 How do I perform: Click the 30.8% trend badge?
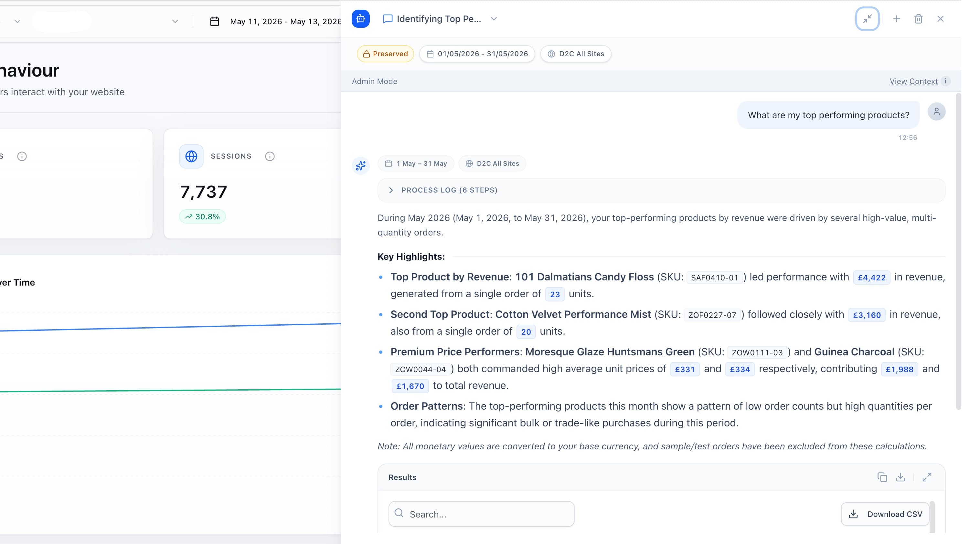[x=202, y=217]
